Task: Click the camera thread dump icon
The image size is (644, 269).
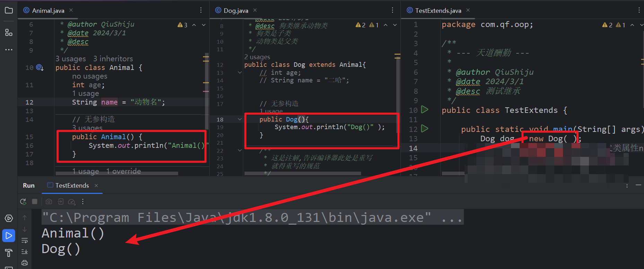Action: coord(49,201)
